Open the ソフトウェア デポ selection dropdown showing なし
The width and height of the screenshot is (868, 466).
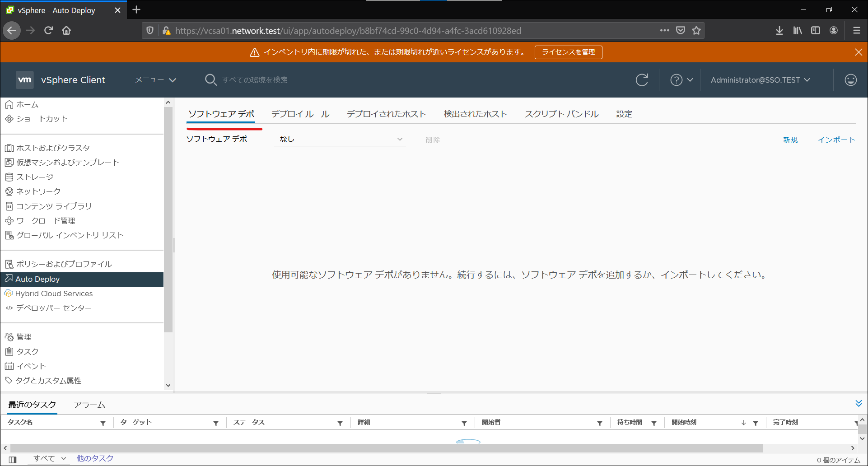(x=340, y=139)
